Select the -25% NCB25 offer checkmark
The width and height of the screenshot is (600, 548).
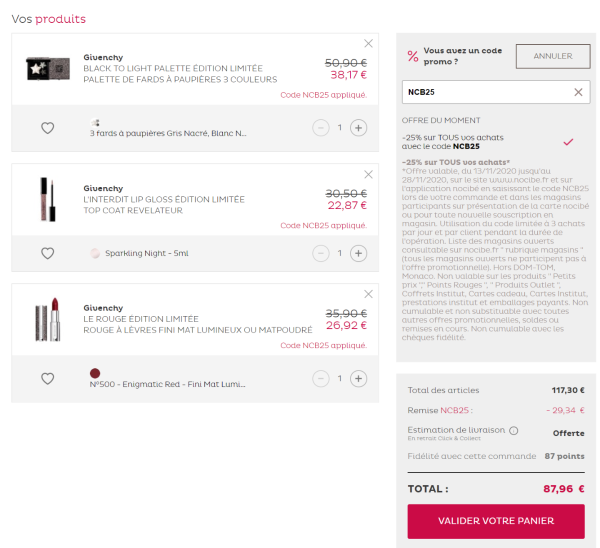[x=568, y=142]
